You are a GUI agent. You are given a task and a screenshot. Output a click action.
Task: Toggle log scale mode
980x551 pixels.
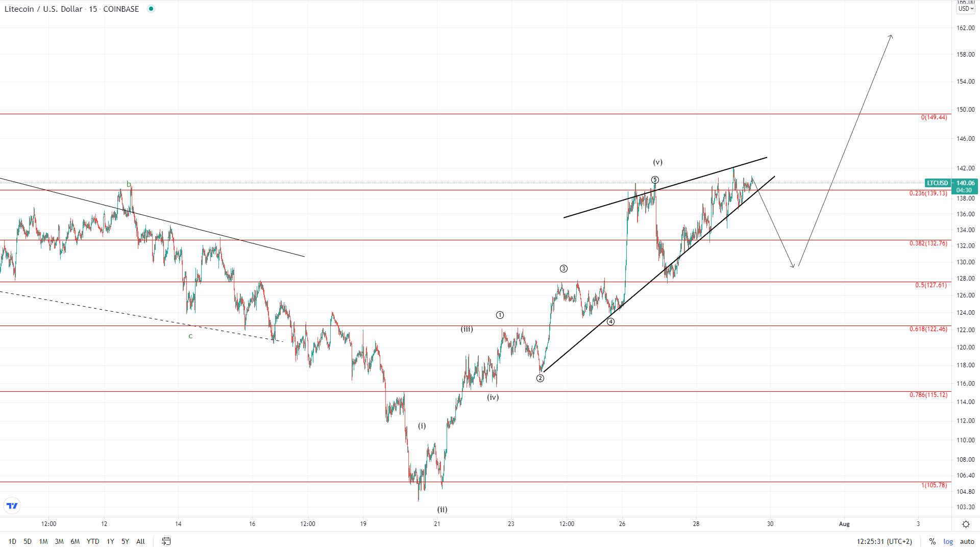[948, 541]
